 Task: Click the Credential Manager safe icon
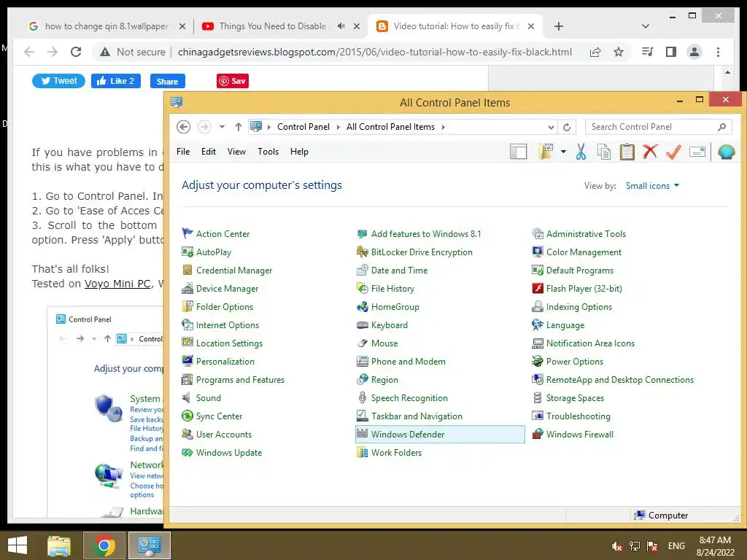187,270
